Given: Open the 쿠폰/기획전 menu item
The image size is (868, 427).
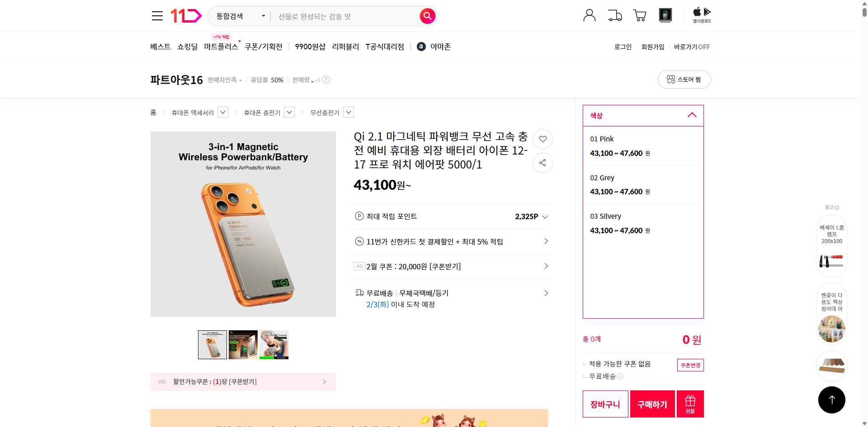Looking at the screenshot, I should point(264,46).
